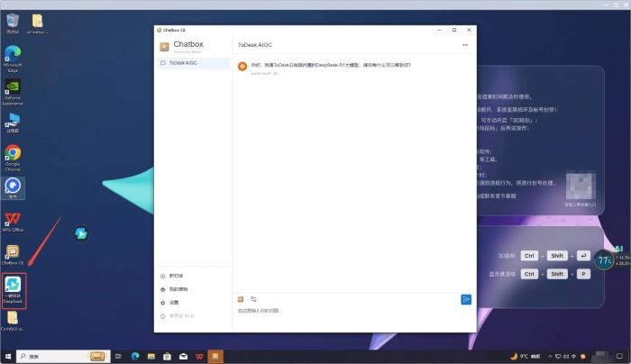631x364 pixels.
Task: Open Mail from the taskbar
Action: click(x=183, y=357)
